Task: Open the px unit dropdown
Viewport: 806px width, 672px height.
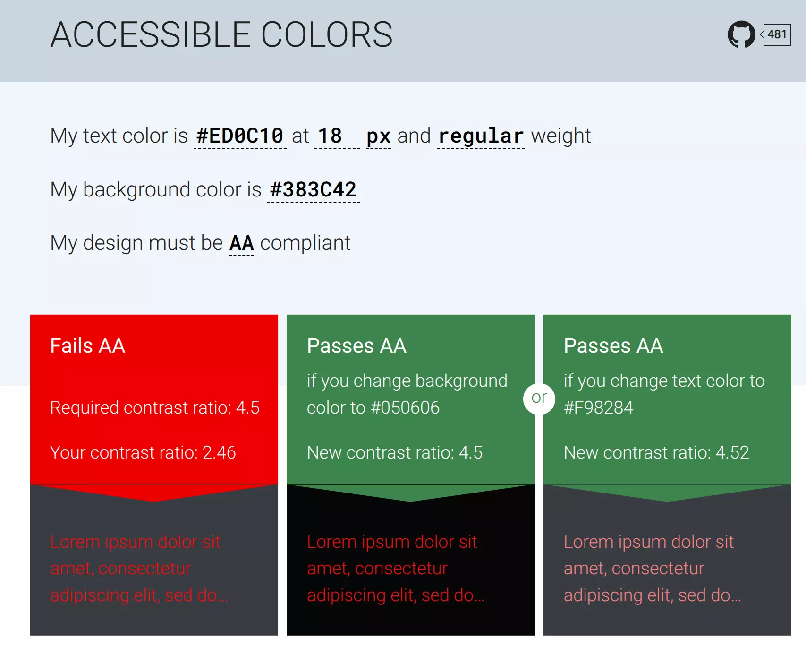Action: 379,136
